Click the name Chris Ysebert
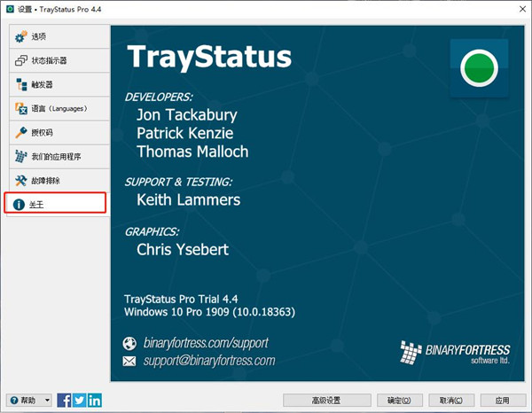Viewport: 532px width, 413px height. click(183, 250)
